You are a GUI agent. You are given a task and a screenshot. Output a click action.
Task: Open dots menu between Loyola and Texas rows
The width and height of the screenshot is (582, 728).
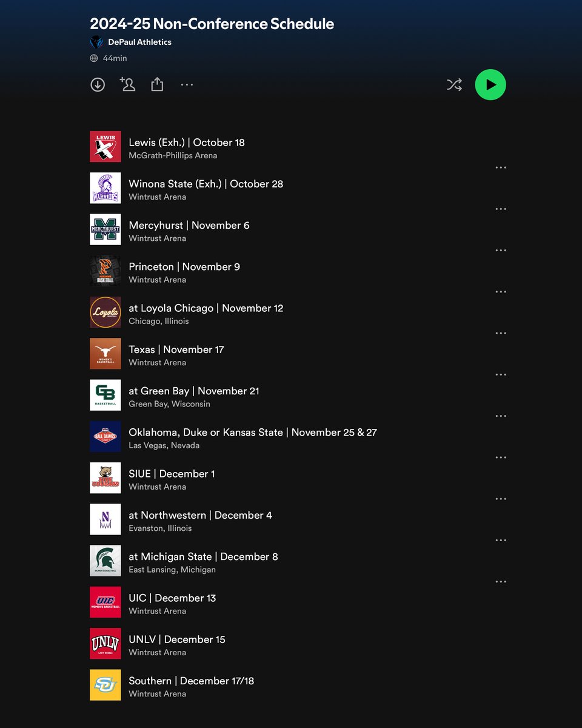point(501,333)
